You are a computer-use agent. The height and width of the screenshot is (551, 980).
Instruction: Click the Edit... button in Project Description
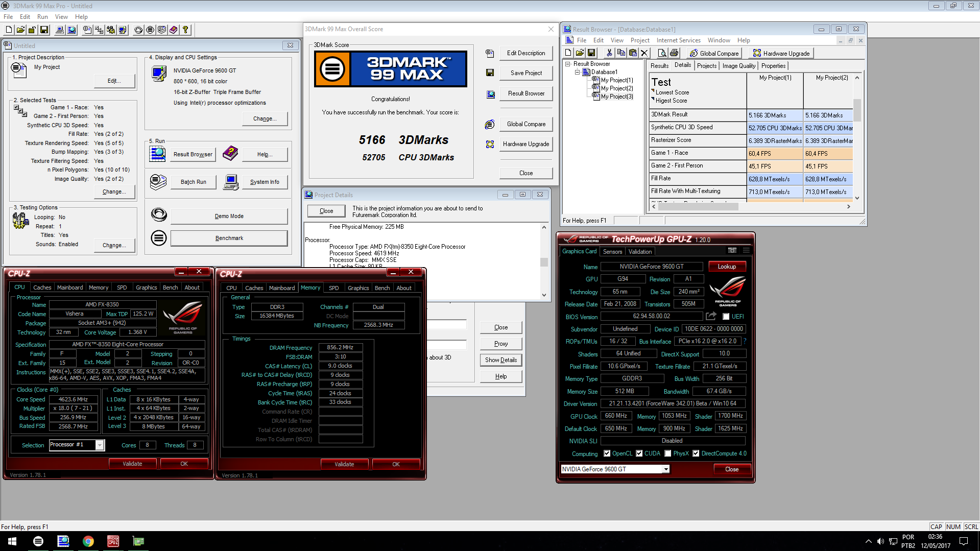(x=114, y=81)
